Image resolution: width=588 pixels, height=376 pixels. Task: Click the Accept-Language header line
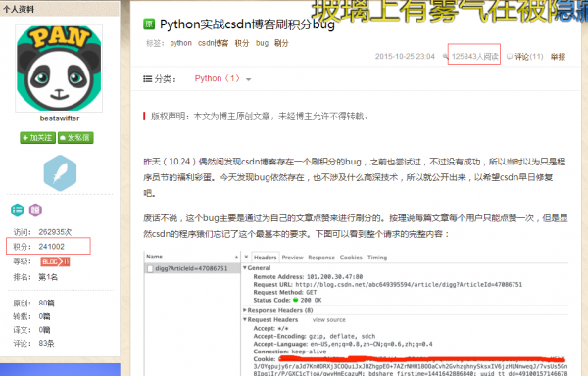click(343, 344)
